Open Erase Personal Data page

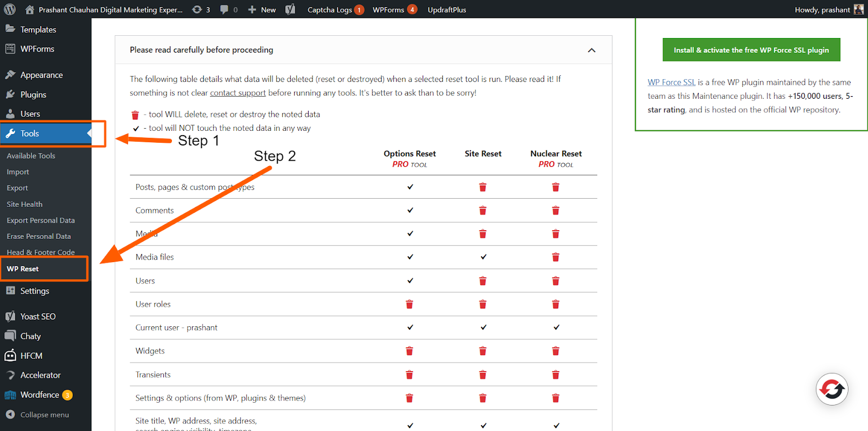click(x=39, y=236)
